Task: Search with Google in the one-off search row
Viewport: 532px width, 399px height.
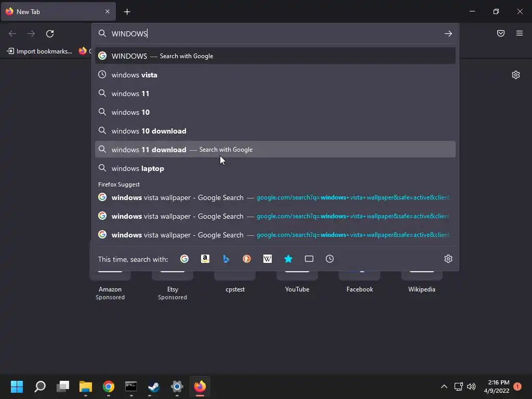Action: point(184,259)
